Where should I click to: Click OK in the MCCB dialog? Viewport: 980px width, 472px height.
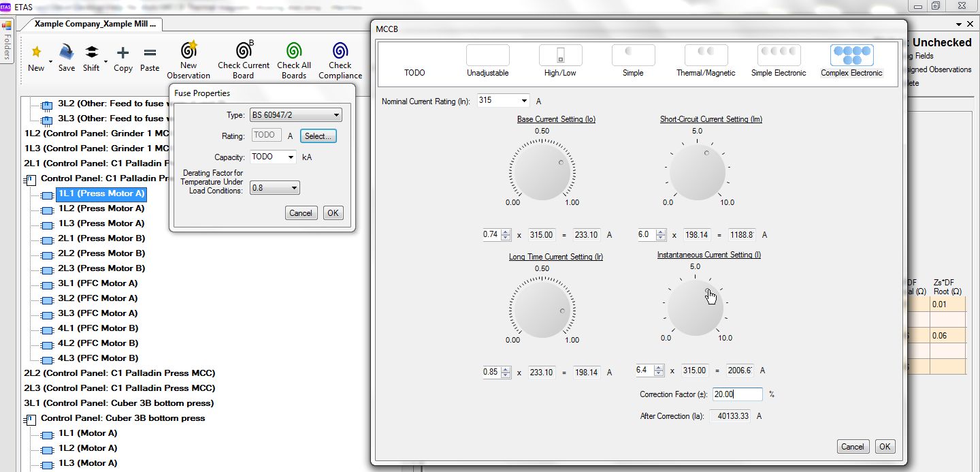click(885, 447)
